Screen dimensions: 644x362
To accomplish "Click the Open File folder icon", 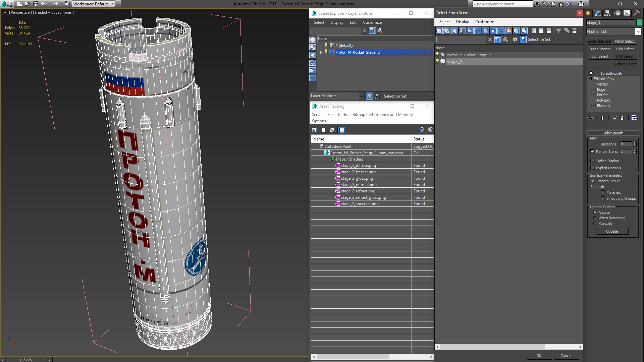I will pos(27,4).
